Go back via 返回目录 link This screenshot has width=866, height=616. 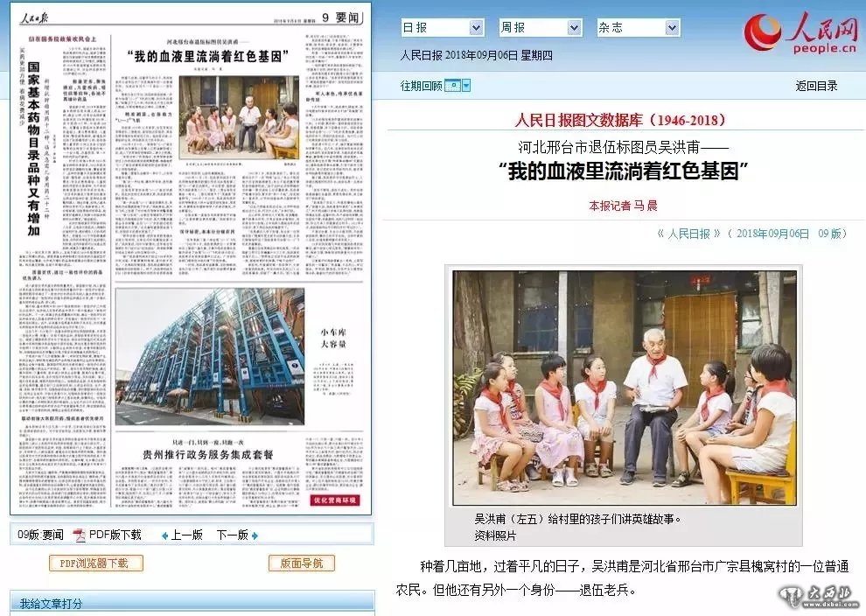[x=816, y=86]
